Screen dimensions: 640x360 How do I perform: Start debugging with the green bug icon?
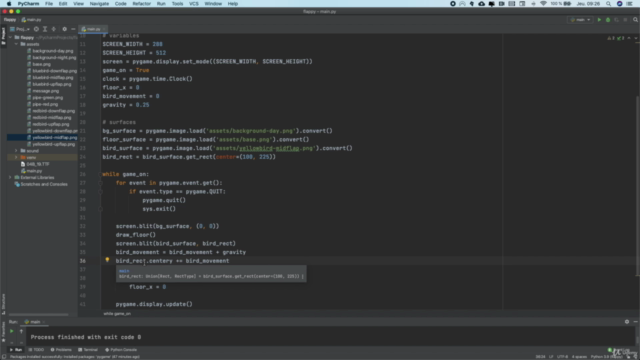pos(608,20)
